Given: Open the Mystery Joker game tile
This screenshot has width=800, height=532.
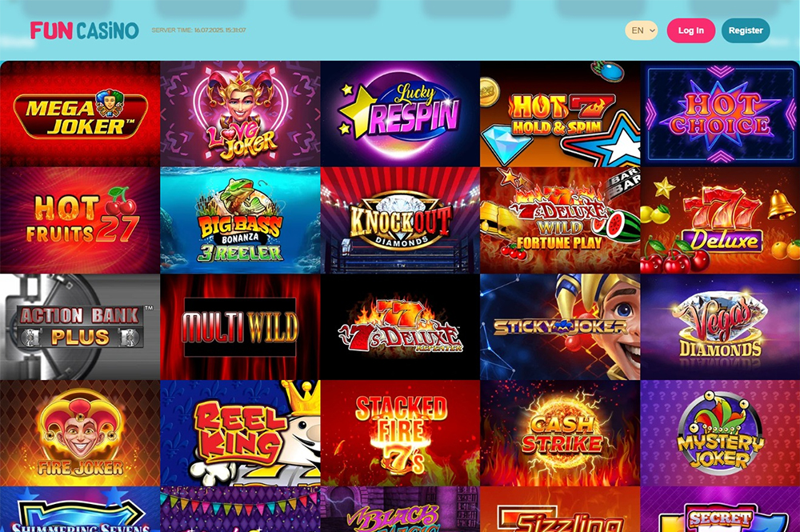Looking at the screenshot, I should point(720,433).
